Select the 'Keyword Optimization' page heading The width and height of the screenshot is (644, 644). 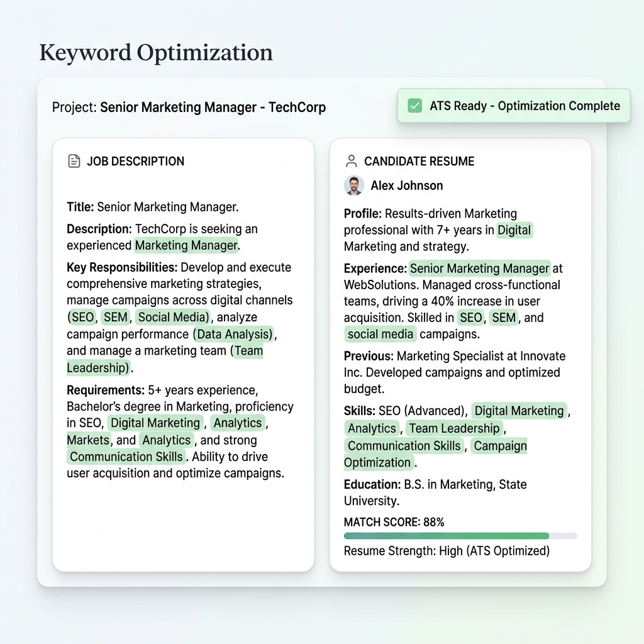(x=156, y=53)
